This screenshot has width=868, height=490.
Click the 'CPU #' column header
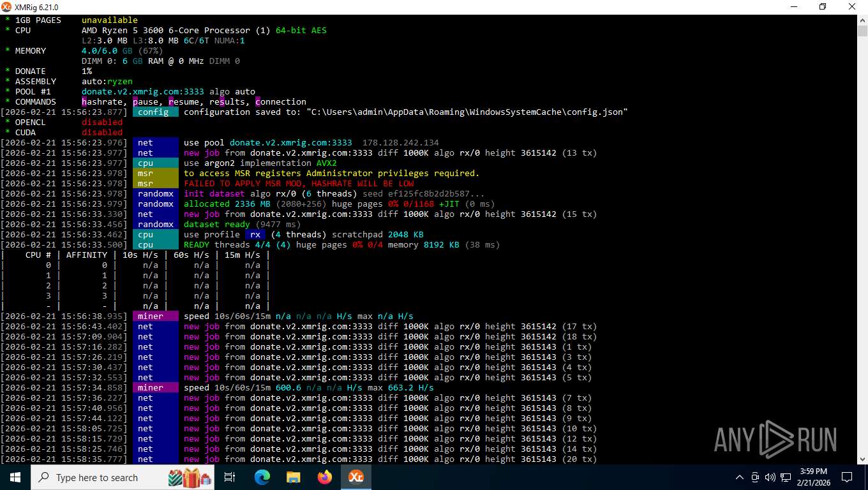click(38, 255)
